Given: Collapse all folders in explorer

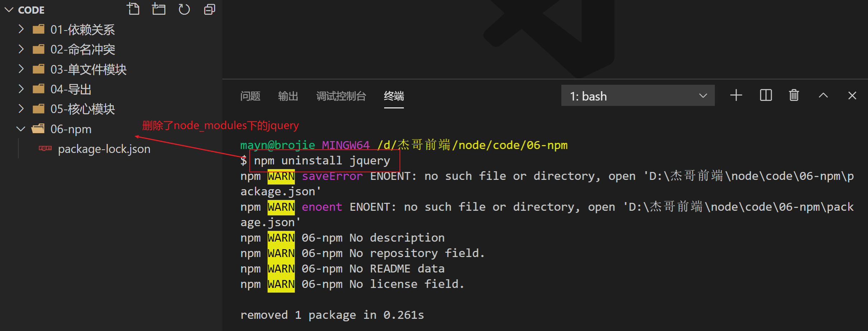Looking at the screenshot, I should click(x=209, y=9).
